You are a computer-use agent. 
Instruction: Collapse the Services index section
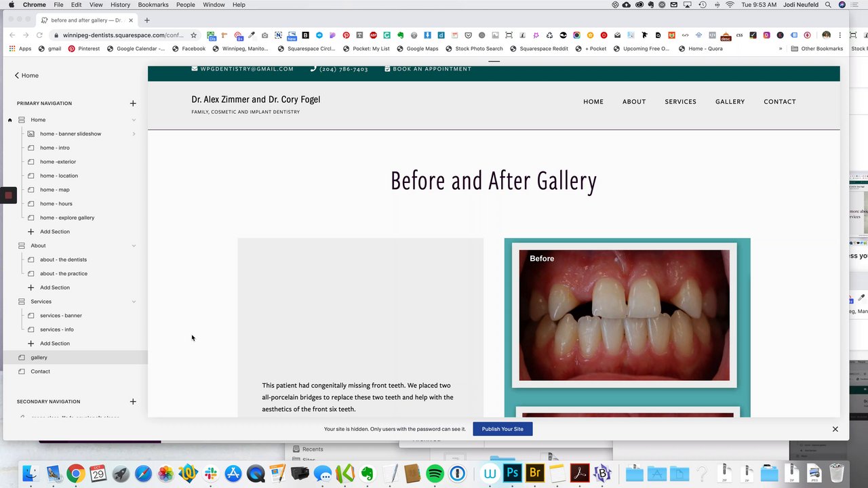pyautogui.click(x=134, y=302)
